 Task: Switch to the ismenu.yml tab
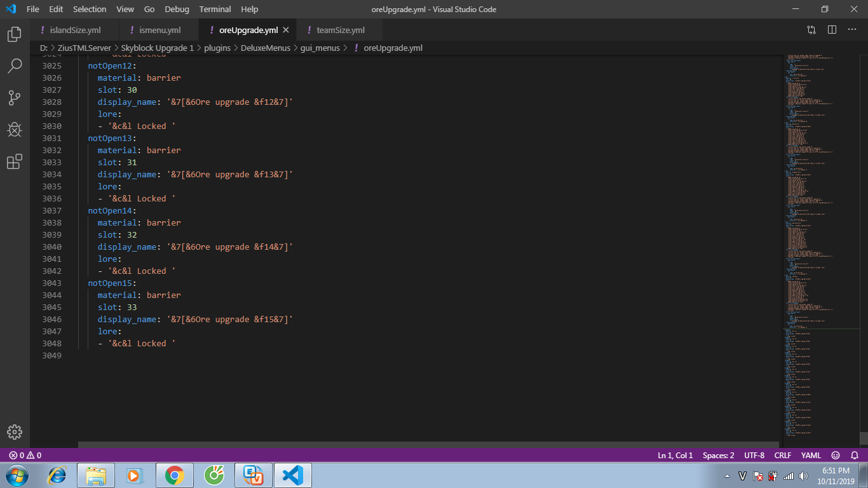[x=159, y=30]
